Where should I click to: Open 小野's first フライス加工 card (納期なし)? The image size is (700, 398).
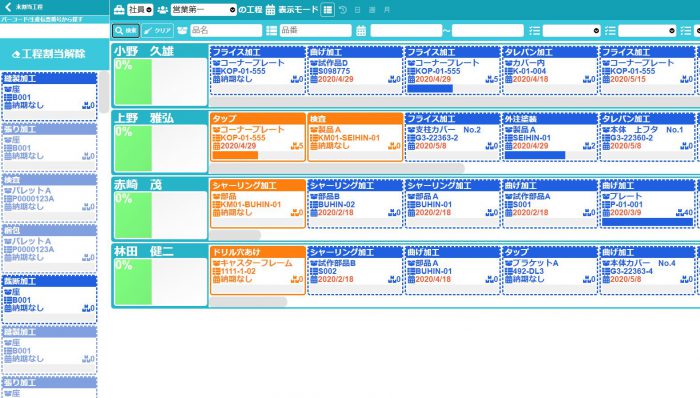(x=258, y=70)
